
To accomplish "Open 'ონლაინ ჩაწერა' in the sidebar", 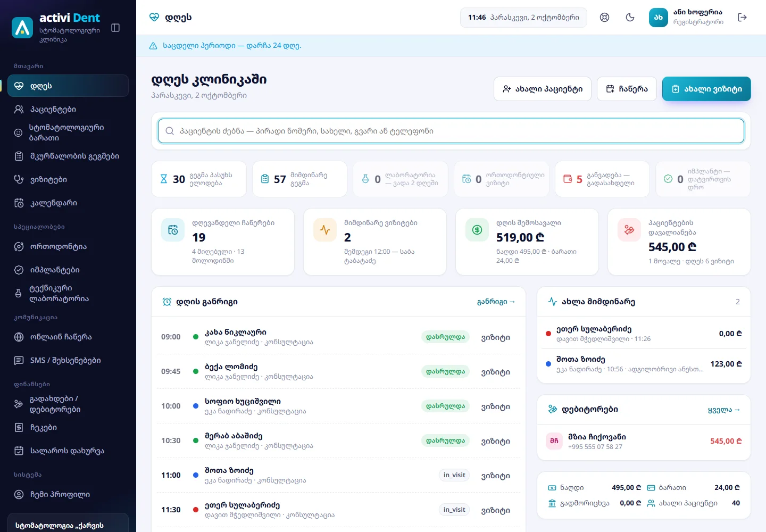I will [x=68, y=337].
